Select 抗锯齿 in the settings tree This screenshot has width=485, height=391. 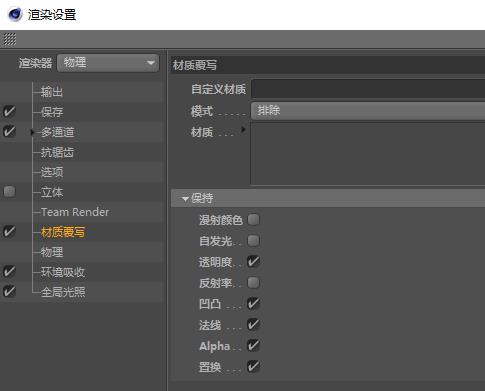tap(57, 152)
